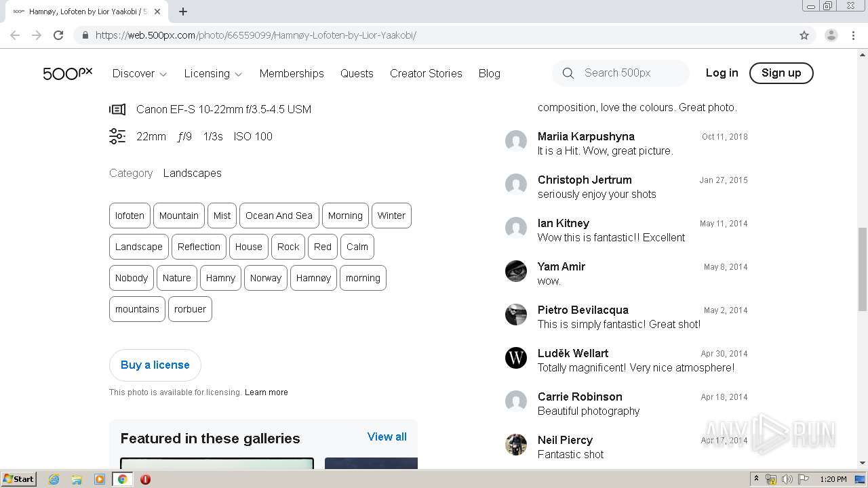Screen dimensions: 868x488
Task: Open the Quests page
Action: 357,73
